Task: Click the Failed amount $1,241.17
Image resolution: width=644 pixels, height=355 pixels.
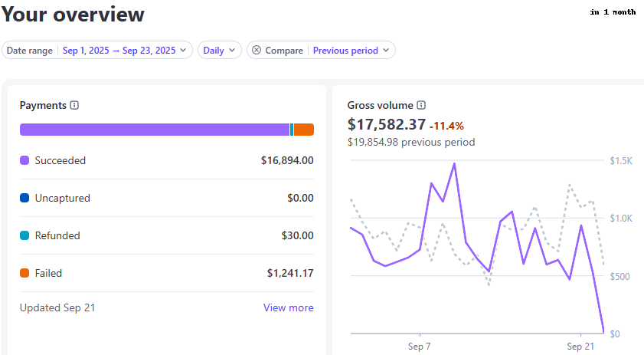Action: 289,273
